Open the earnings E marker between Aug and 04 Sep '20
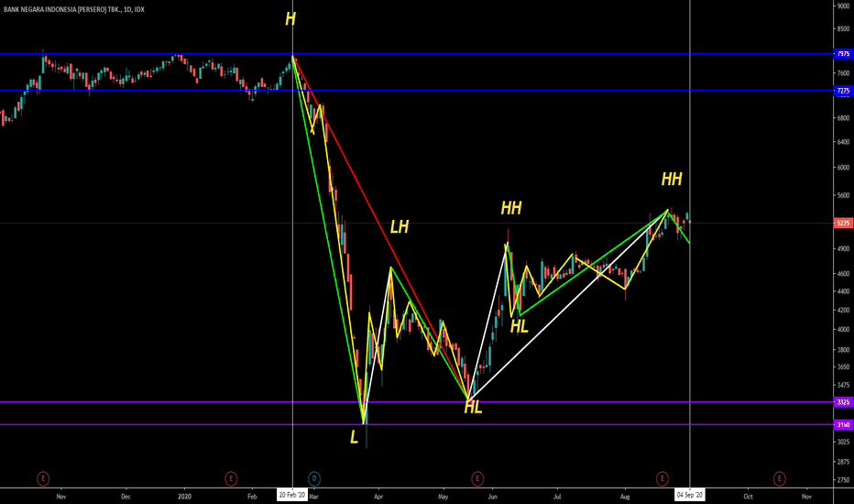 click(662, 479)
